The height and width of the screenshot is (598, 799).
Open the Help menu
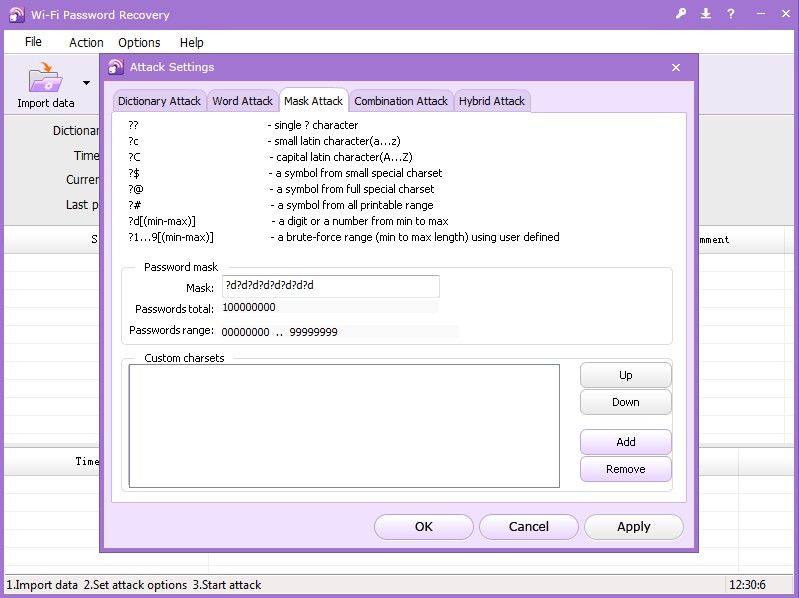click(x=192, y=42)
